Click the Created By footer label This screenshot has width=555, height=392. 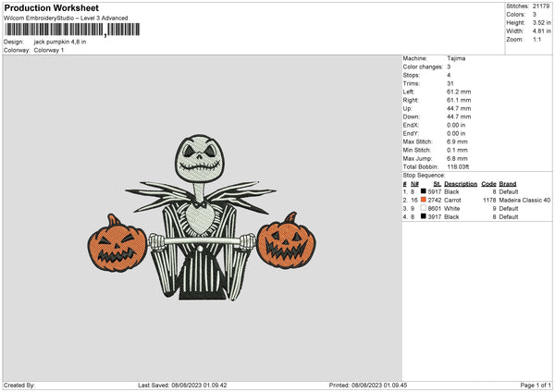click(19, 386)
